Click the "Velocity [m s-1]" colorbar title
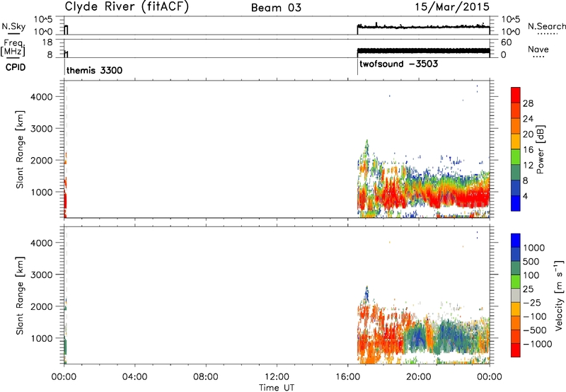 click(559, 295)
